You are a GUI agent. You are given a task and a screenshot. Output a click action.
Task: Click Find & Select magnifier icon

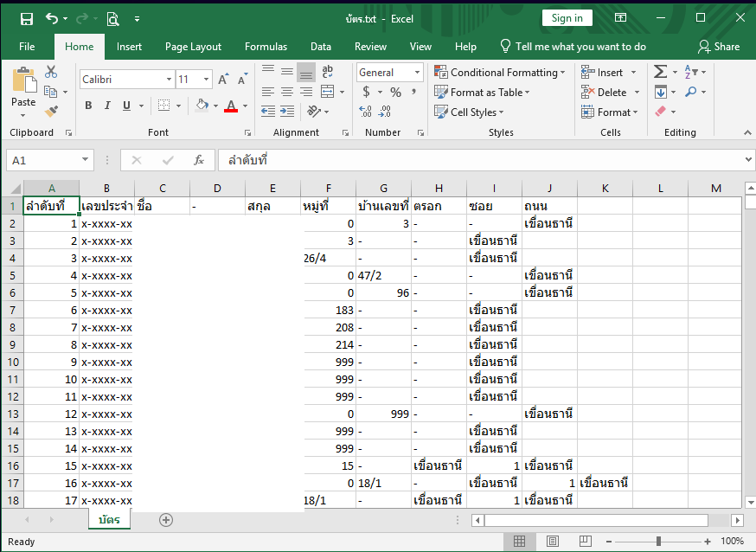click(x=691, y=92)
